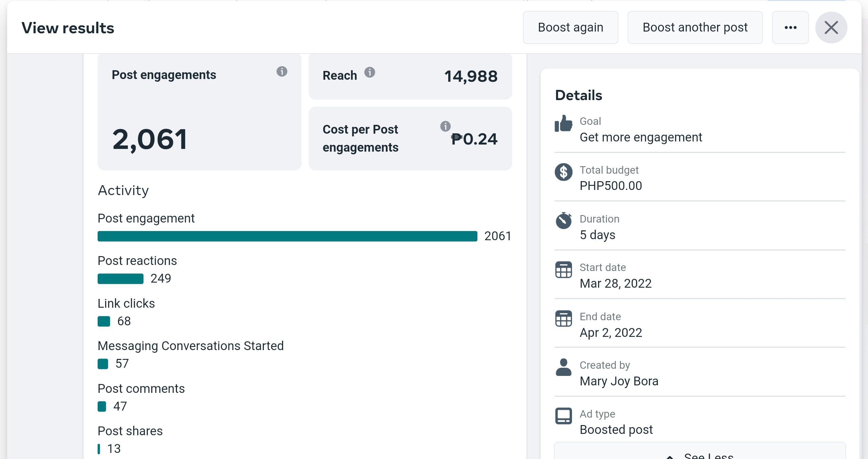
Task: Collapse details with See Less
Action: tap(700, 455)
